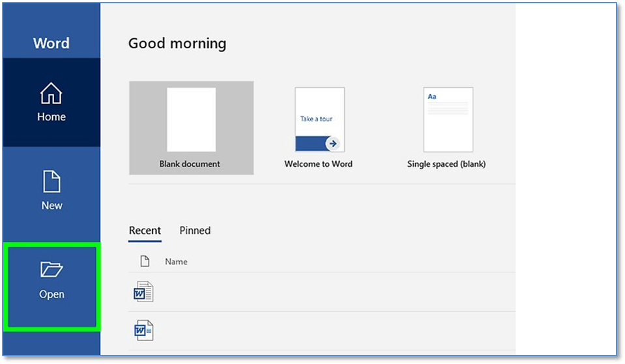Click Open in the left sidebar
Viewport: 625px width, 364px height.
(51, 286)
